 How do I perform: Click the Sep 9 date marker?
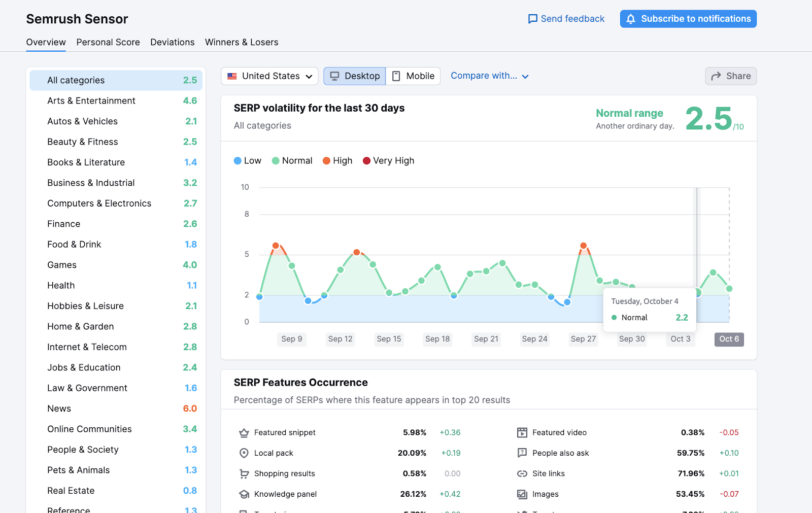tap(292, 339)
